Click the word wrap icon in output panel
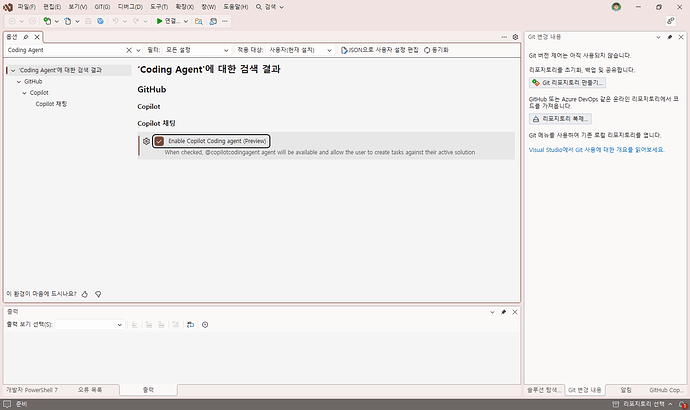 [x=190, y=325]
